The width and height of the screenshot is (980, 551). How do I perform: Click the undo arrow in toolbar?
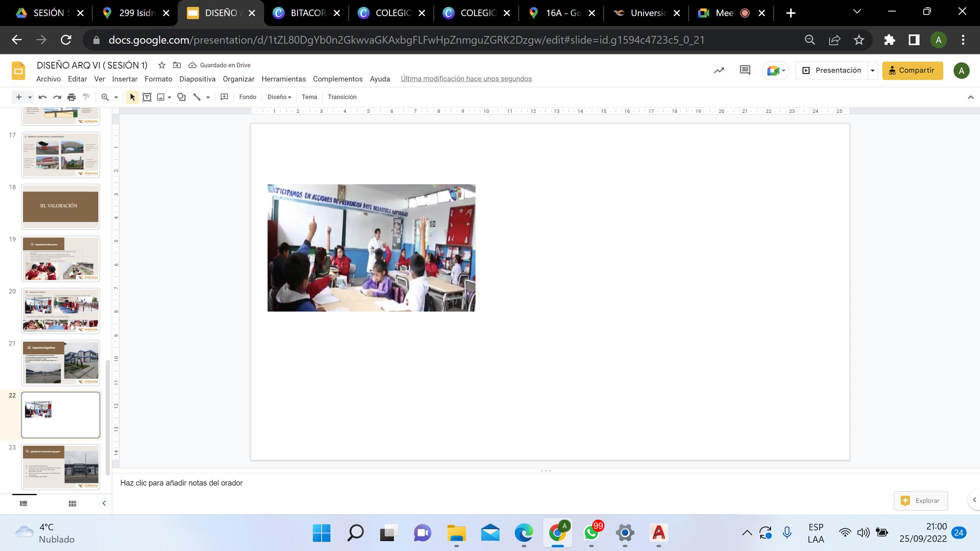point(42,97)
